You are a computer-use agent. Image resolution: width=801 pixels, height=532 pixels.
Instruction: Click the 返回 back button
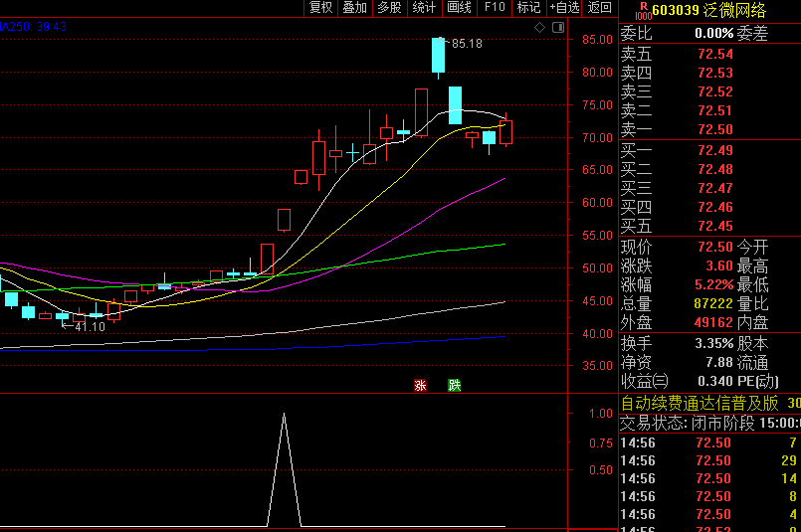(x=600, y=8)
